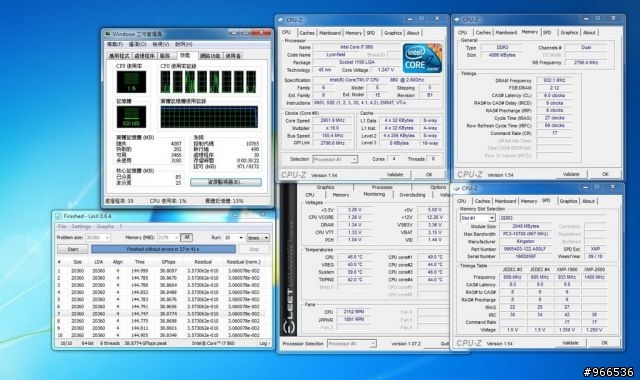
Task: Open the 說明(H) menu in Task Manager
Action: [184, 44]
